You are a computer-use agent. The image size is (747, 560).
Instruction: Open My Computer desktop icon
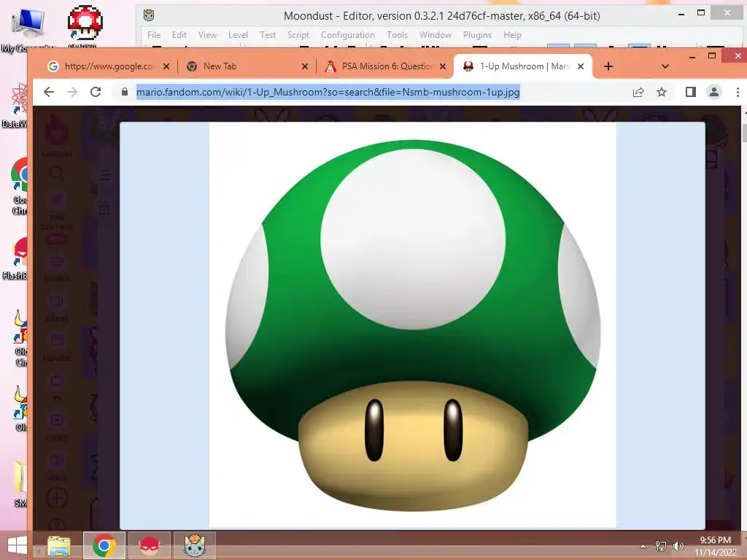[27, 28]
